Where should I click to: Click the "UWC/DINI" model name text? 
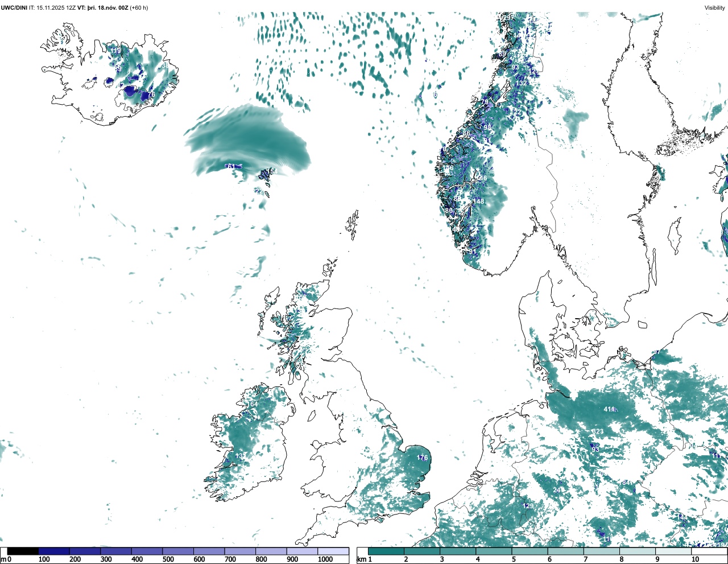(x=14, y=8)
